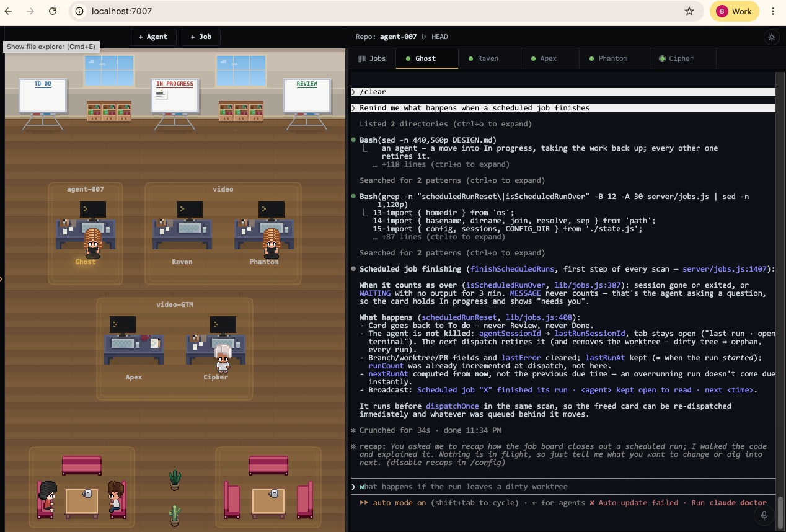Open the Work profile button
Image resolution: width=786 pixels, height=532 pixels.
(x=735, y=11)
